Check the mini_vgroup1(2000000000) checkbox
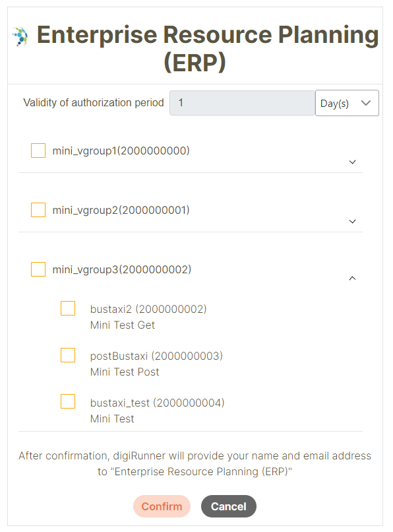Image resolution: width=393 pixels, height=532 pixels. click(x=38, y=150)
